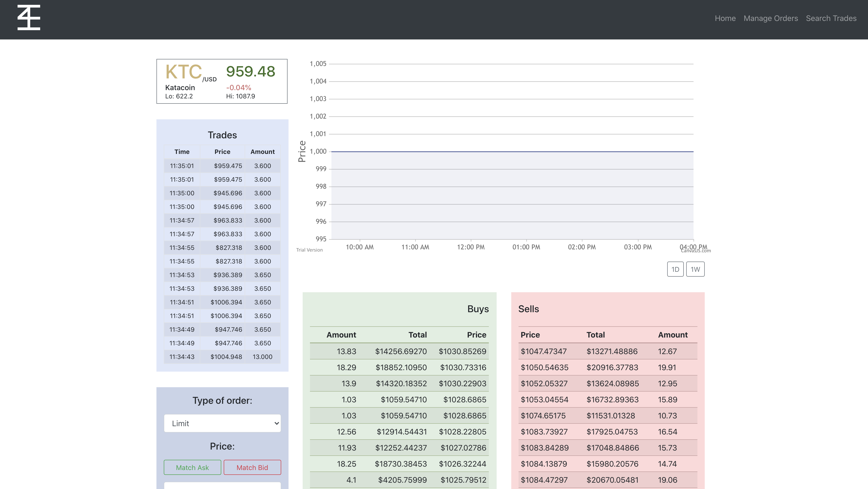Click sell order amount 15.89
The height and width of the screenshot is (489, 868).
pos(667,400)
